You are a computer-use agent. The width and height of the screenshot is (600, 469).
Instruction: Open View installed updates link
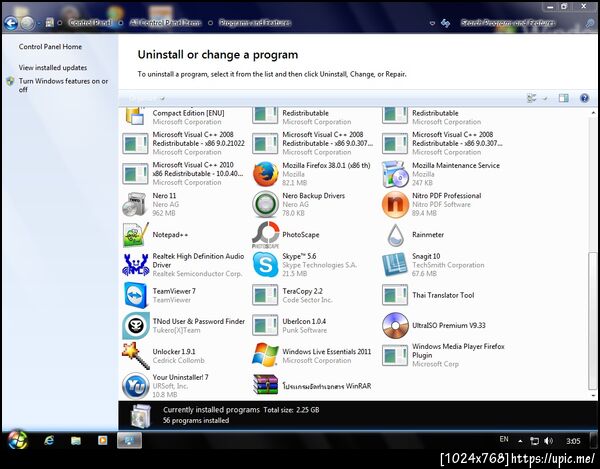click(x=53, y=68)
